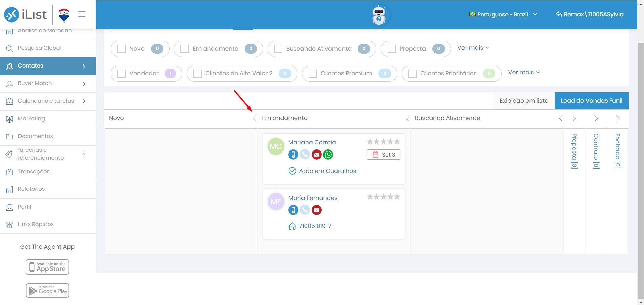Viewport: 644px width, 305px height.
Task: Click the Marketing book icon
Action: click(9, 119)
